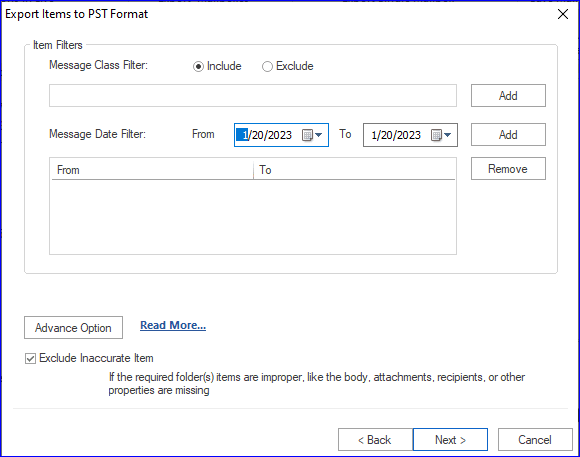This screenshot has width=580, height=457.
Task: Open the From date calendar icon
Action: pyautogui.click(x=307, y=135)
